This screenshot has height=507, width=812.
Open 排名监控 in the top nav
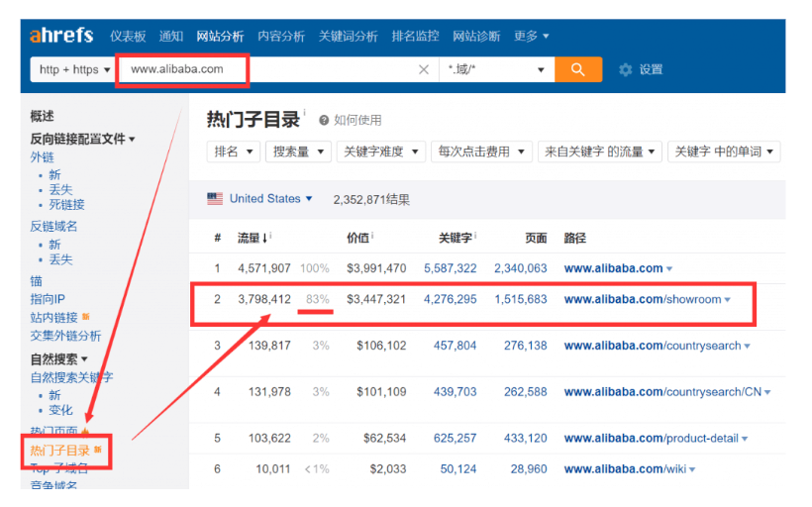pos(415,36)
